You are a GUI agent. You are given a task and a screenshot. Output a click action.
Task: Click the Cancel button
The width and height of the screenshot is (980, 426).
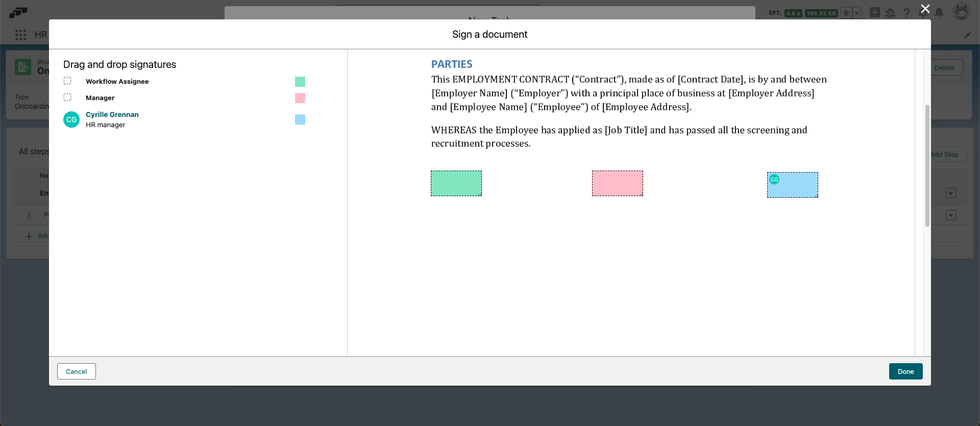point(77,371)
